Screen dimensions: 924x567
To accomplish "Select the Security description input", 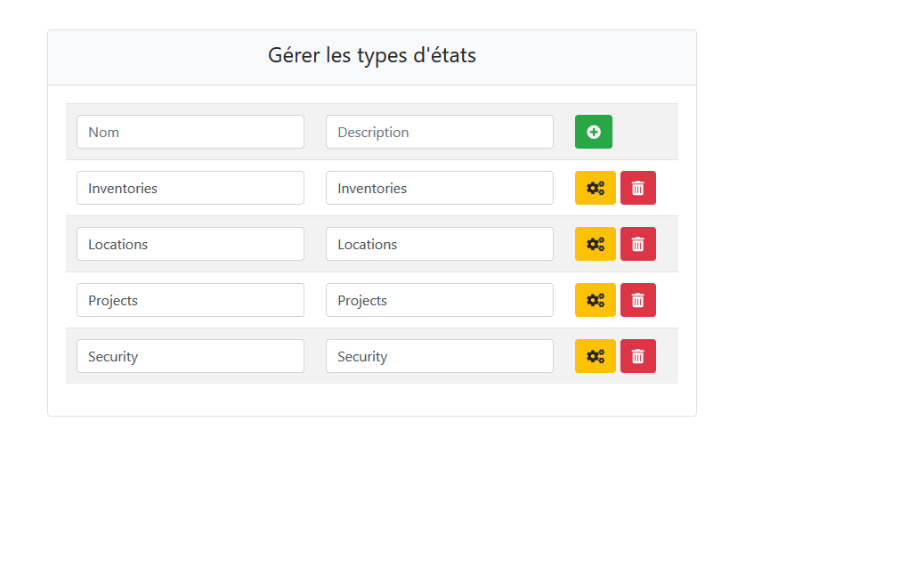I will pyautogui.click(x=439, y=356).
